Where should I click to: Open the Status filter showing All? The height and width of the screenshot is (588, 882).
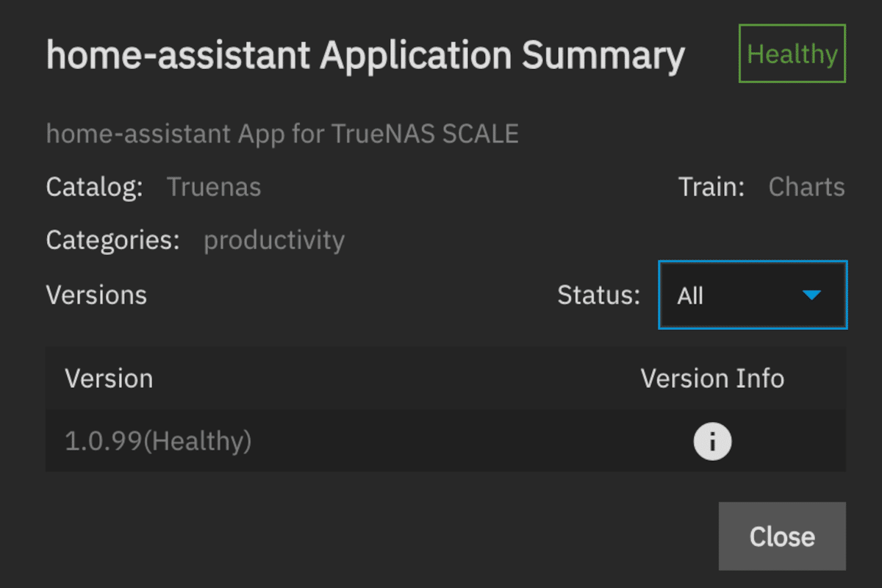(753, 295)
